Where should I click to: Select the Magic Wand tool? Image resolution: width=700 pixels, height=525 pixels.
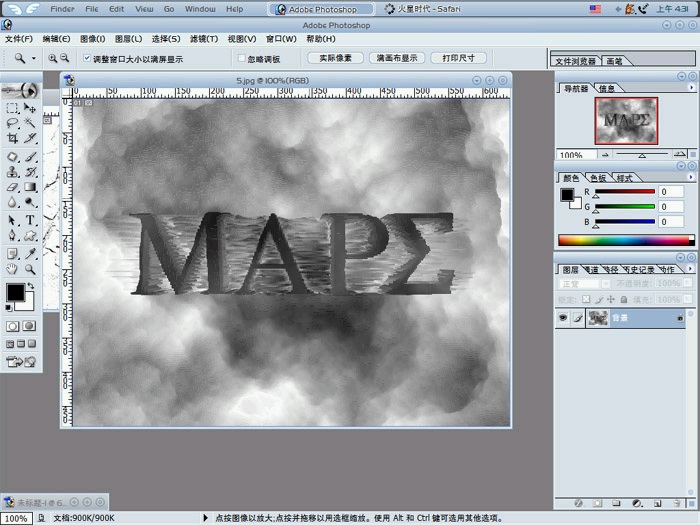(30, 122)
